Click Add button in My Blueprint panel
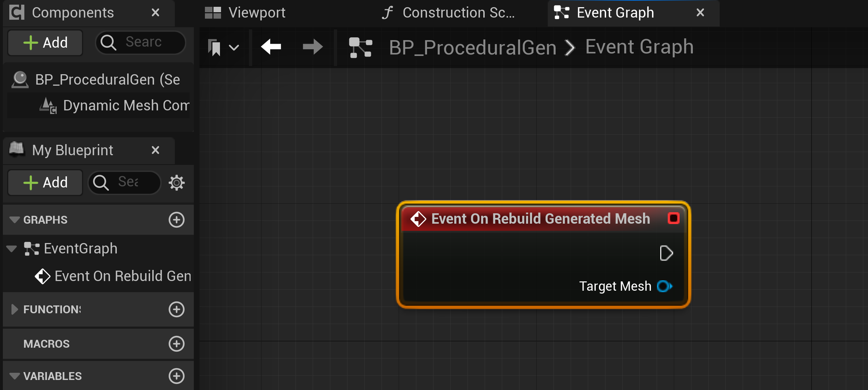868x390 pixels. click(x=45, y=182)
